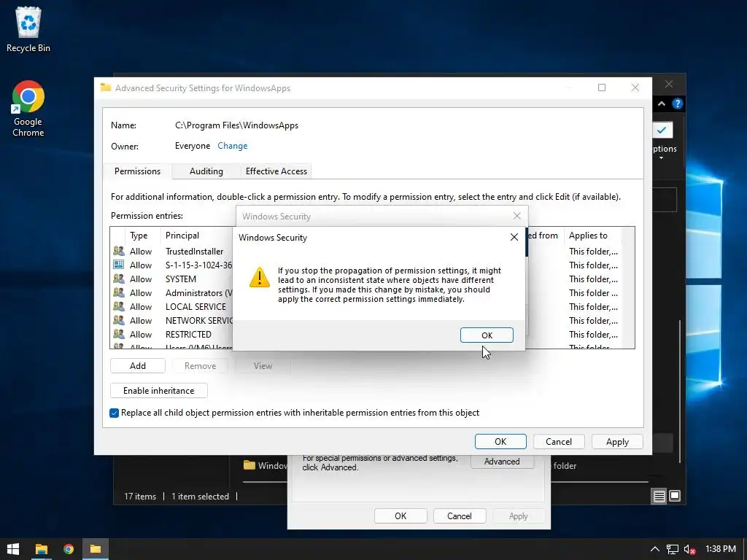Open the Windows Start menu
This screenshot has height=560, width=747.
(13, 549)
